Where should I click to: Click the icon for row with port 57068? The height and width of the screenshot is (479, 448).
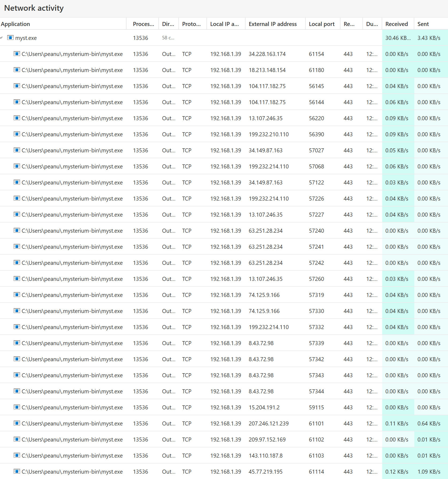tap(17, 166)
